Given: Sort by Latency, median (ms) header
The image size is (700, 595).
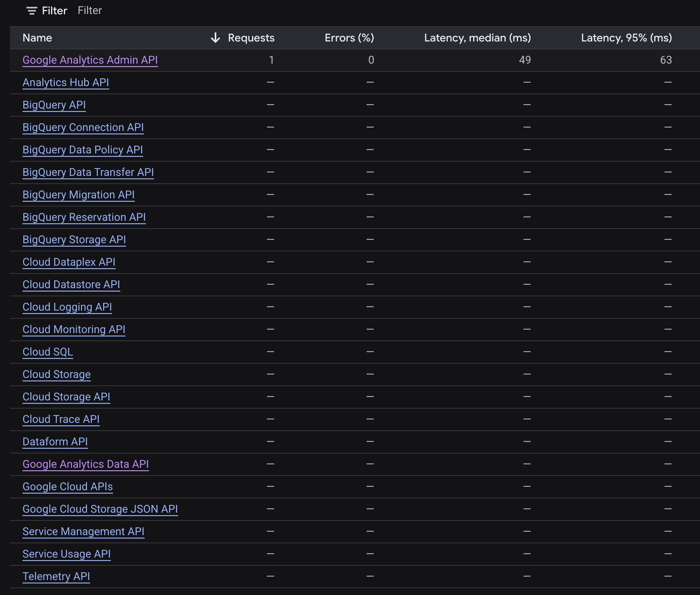Looking at the screenshot, I should tap(477, 38).
